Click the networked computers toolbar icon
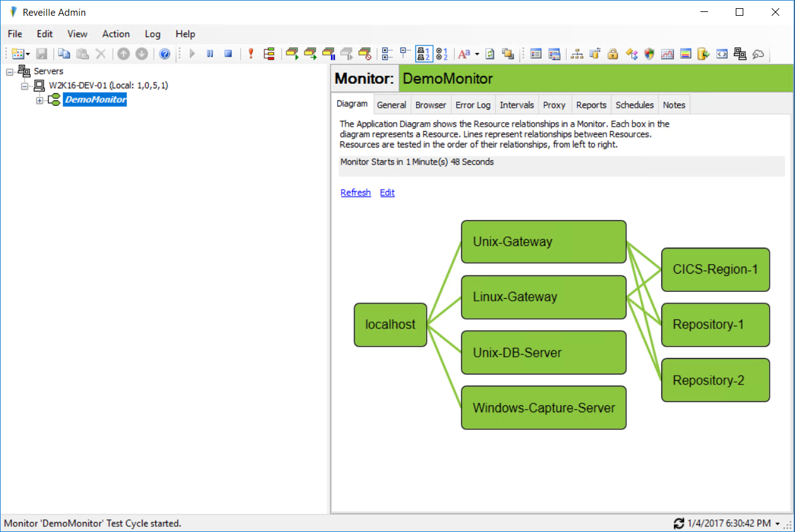This screenshot has width=795, height=532. [x=740, y=54]
